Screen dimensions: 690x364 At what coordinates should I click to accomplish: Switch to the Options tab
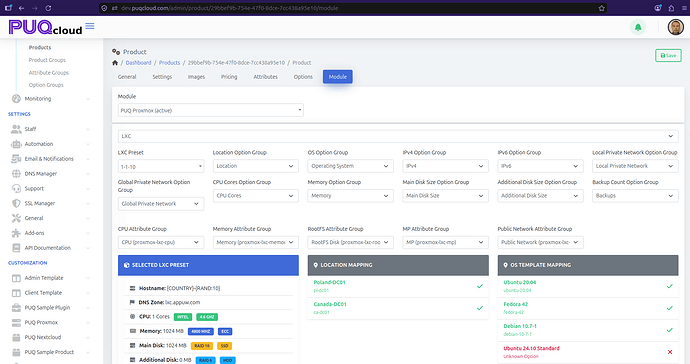[303, 77]
